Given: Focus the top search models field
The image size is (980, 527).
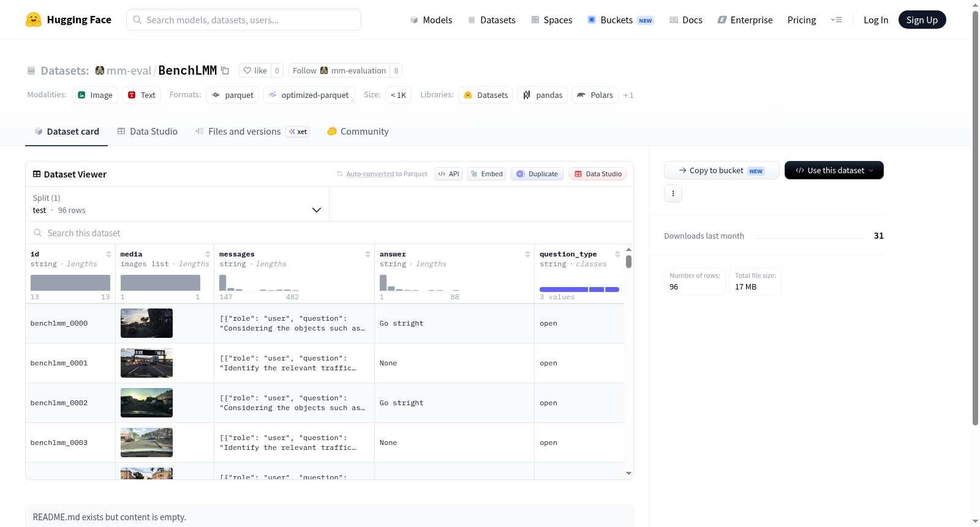Looking at the screenshot, I should coord(244,20).
